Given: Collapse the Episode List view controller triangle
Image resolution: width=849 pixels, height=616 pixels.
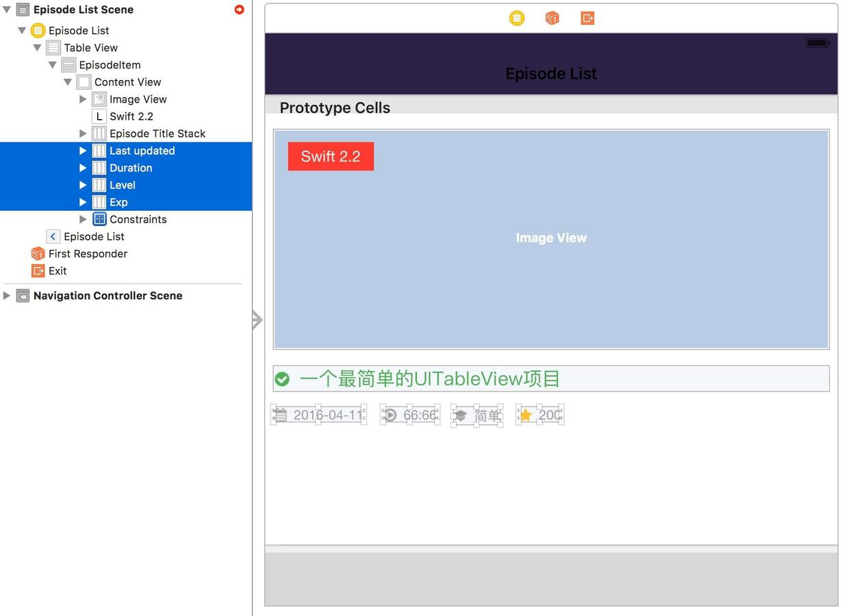Looking at the screenshot, I should tap(23, 30).
